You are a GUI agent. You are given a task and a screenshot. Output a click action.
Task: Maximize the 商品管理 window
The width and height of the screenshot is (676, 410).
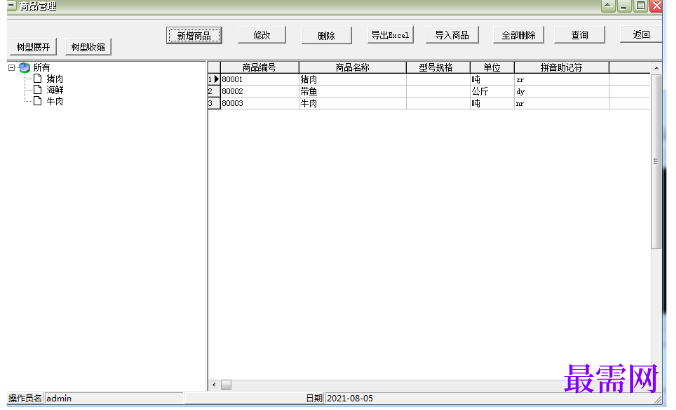point(640,6)
